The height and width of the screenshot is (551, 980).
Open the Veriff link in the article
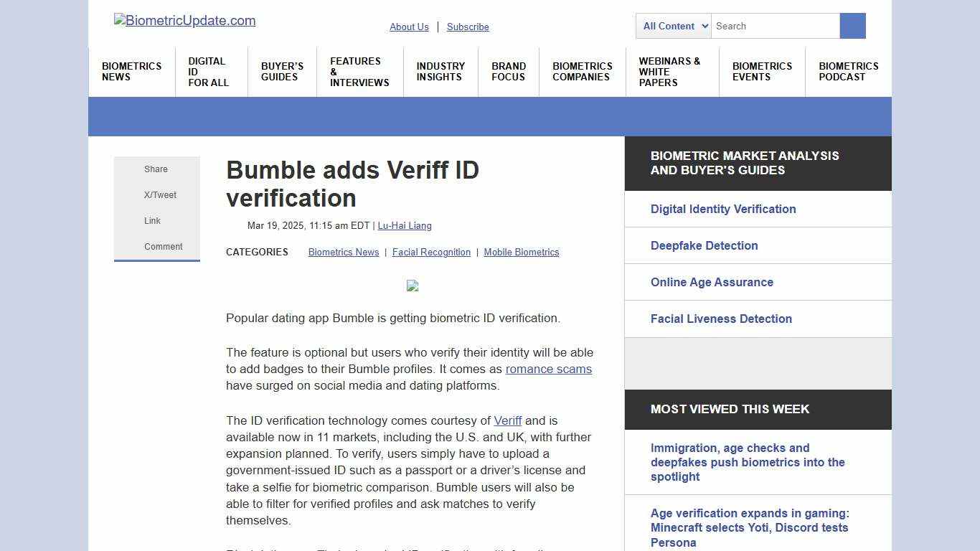tap(508, 420)
